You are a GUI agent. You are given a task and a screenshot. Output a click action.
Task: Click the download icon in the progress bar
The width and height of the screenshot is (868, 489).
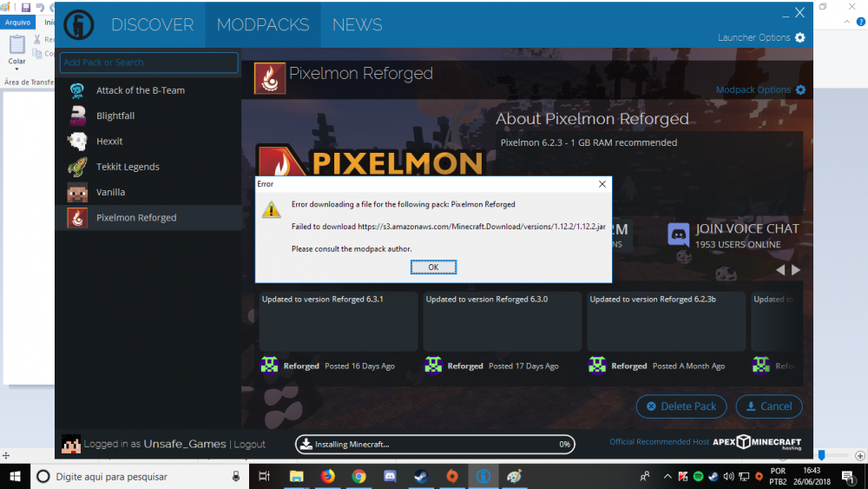coord(306,444)
